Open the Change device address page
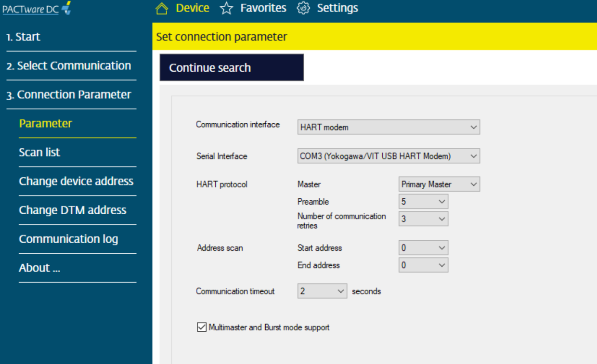The width and height of the screenshot is (597, 364). click(77, 181)
